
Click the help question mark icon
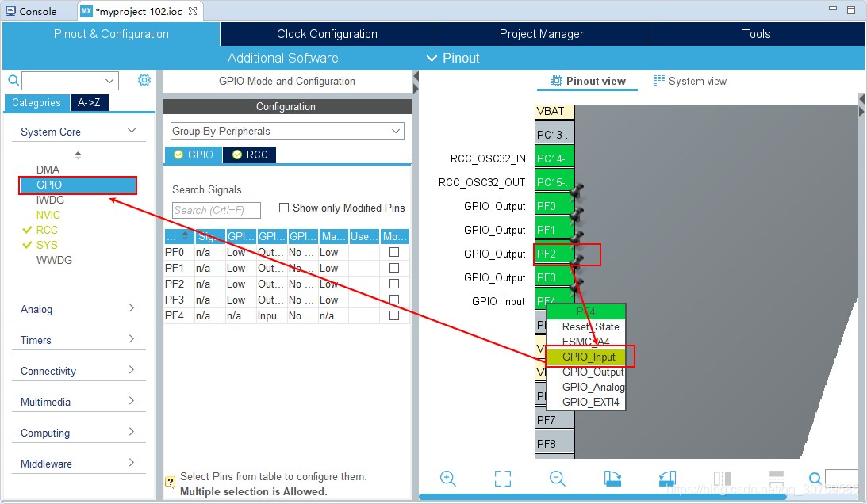(171, 481)
